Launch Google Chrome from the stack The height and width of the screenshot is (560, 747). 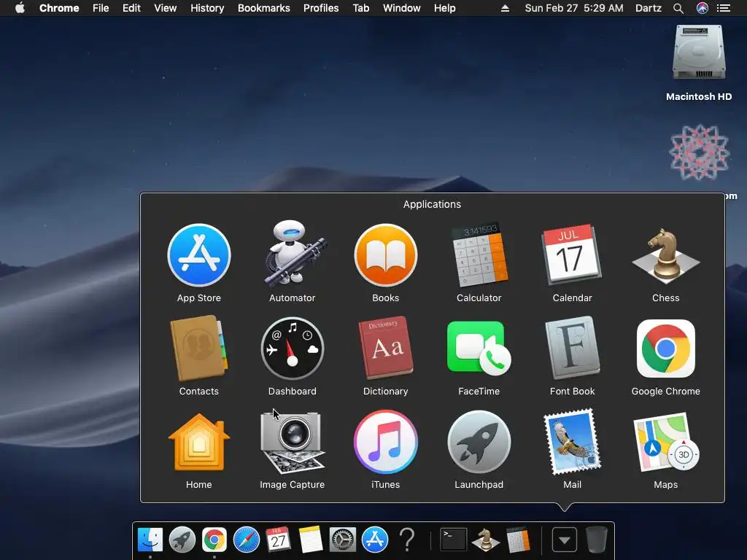tap(665, 349)
